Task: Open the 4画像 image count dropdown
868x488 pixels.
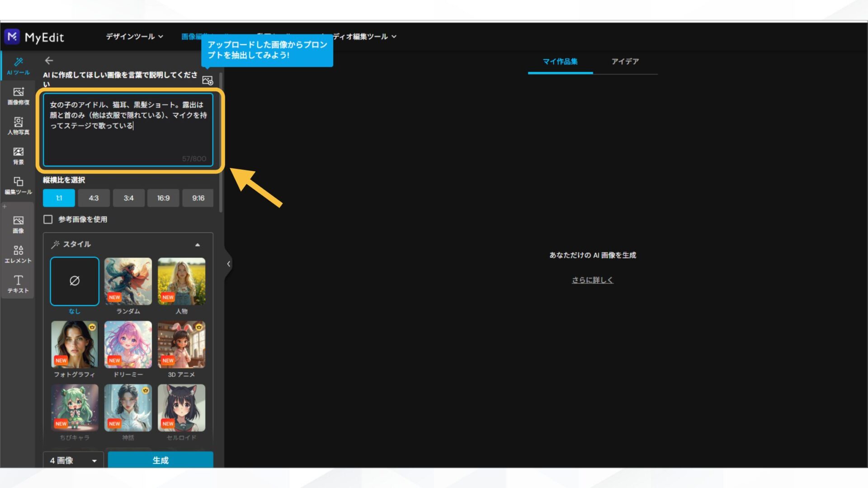Action: (x=73, y=460)
